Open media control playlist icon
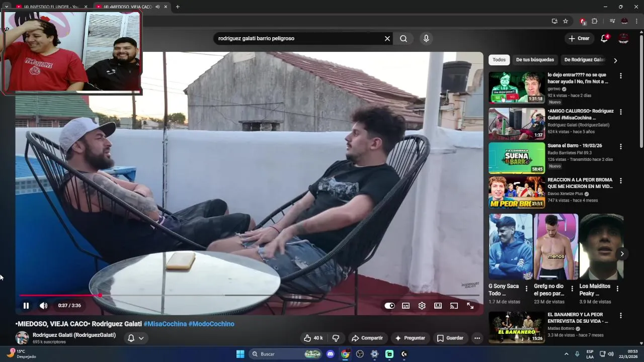Image resolution: width=644 pixels, height=362 pixels. click(x=612, y=21)
